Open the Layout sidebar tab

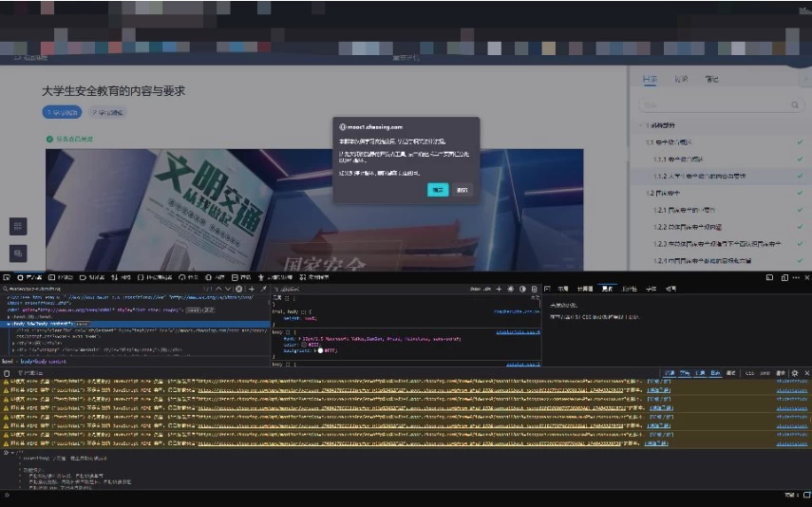tap(563, 289)
